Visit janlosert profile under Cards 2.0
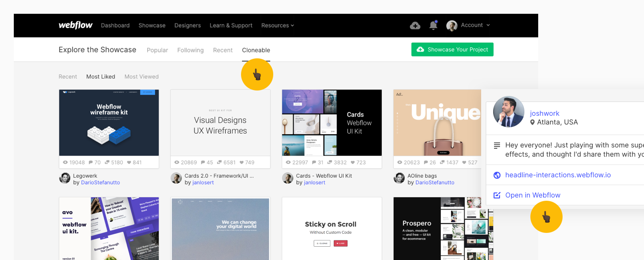644x260 pixels. [203, 183]
